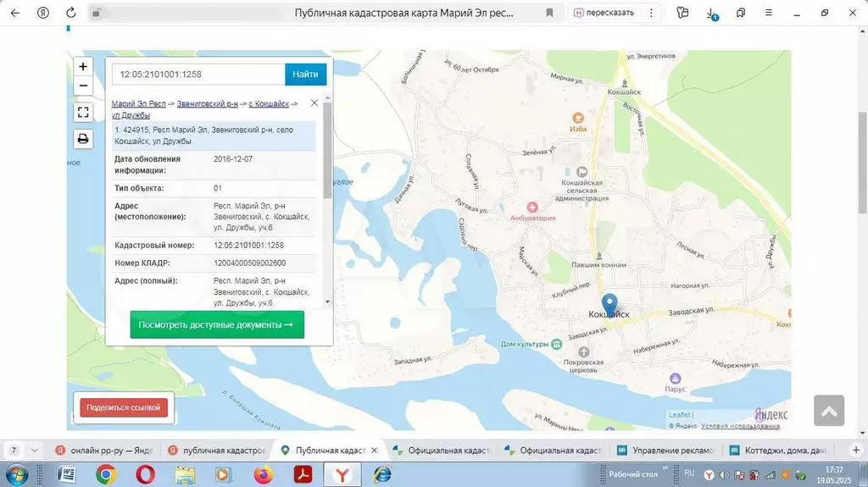
Task: Open 'Звениговский р-н' breadcrumb link
Action: tap(207, 103)
